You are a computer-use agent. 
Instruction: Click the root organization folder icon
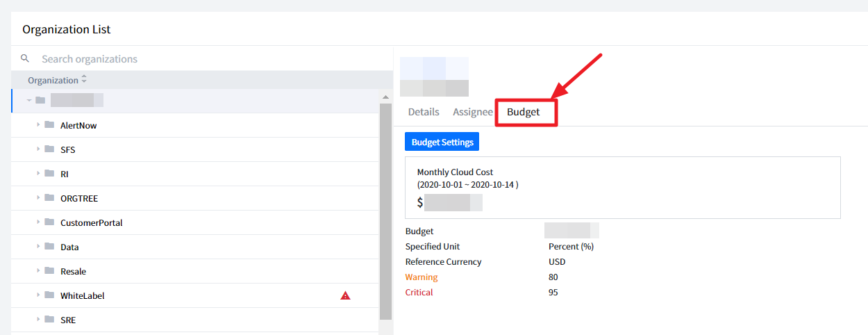point(40,101)
